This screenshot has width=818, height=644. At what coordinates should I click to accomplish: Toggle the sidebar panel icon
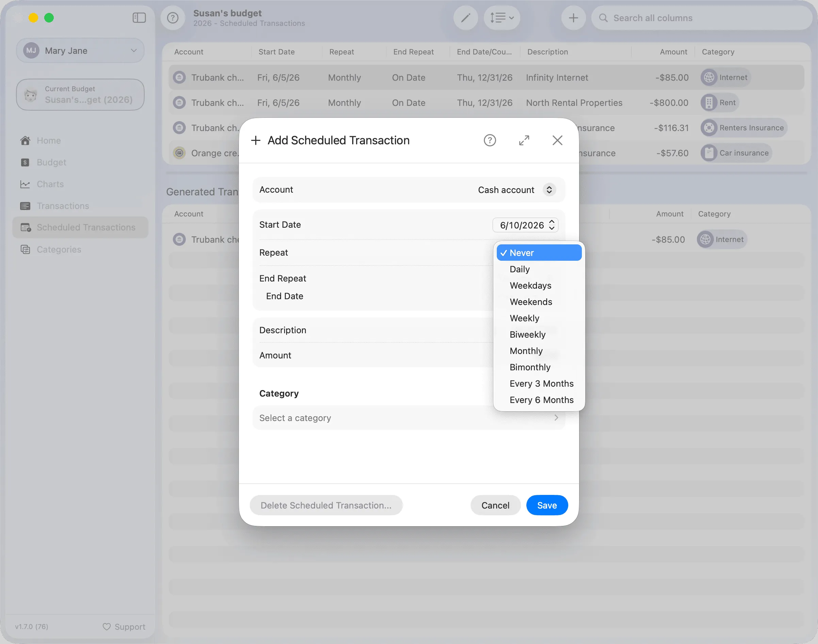[x=139, y=18]
